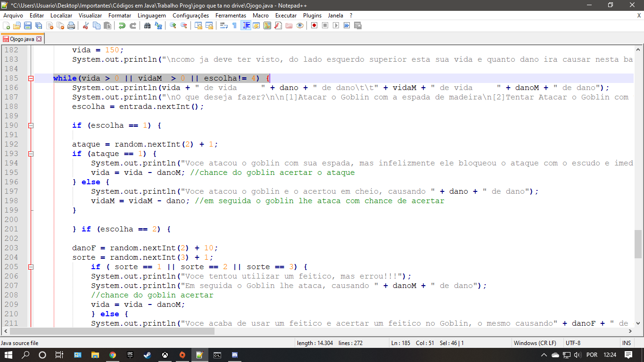The width and height of the screenshot is (644, 362).
Task: Click the Cut scissors icon
Action: [86, 25]
